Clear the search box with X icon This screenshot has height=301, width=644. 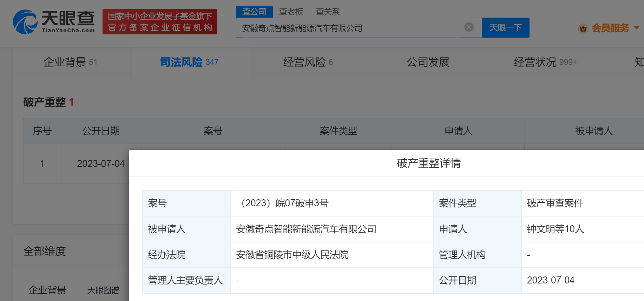point(469,27)
